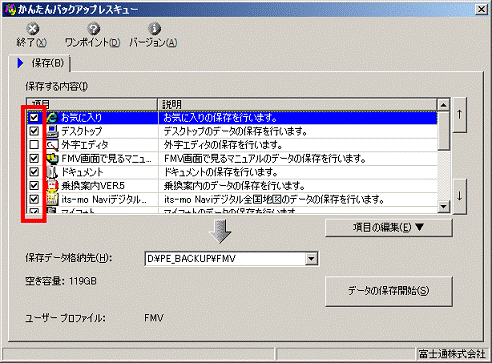Toggle the ドキュメント checkbox
492x363 pixels.
coord(34,172)
